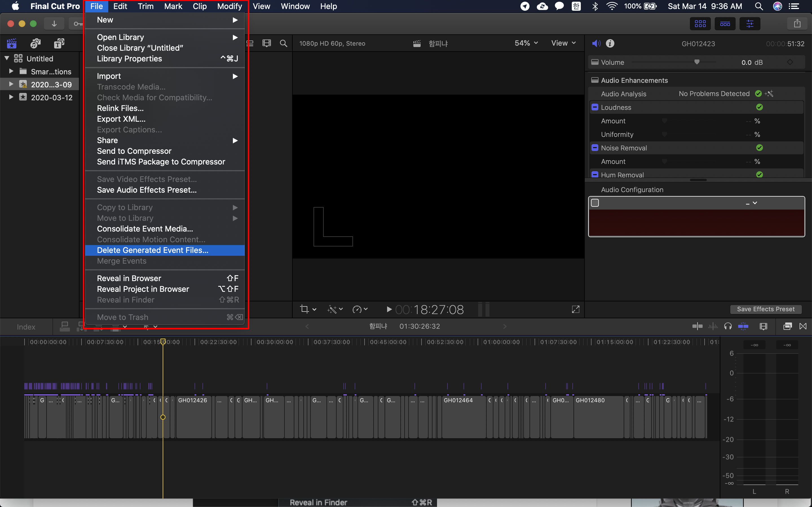Select Delete Generated Event Files menu item
Screen dimensions: 812x507
tap(153, 250)
